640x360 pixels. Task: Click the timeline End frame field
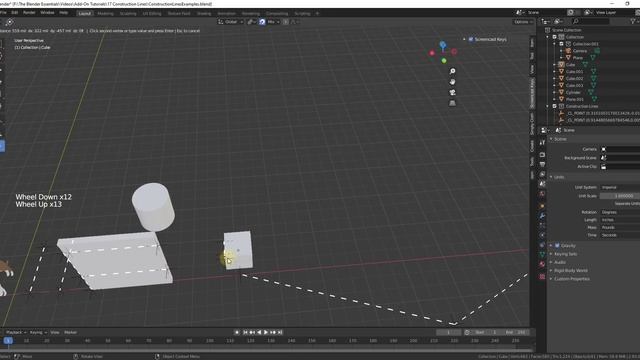tap(516, 332)
